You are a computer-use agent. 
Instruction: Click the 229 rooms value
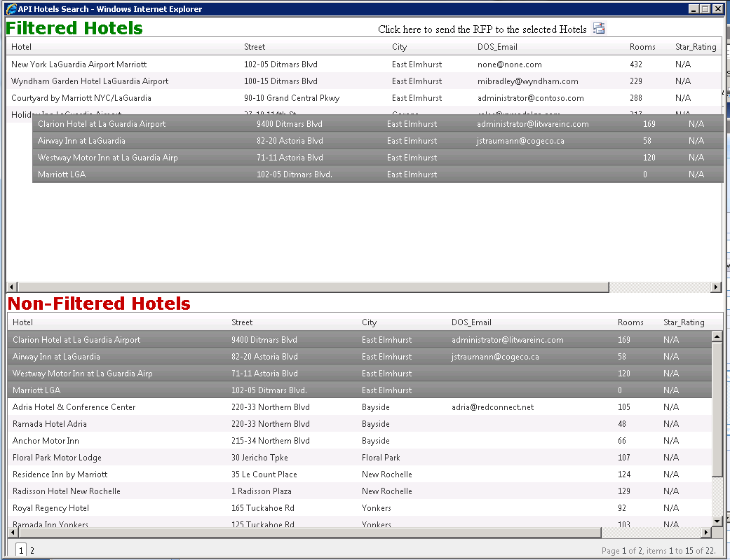[636, 81]
